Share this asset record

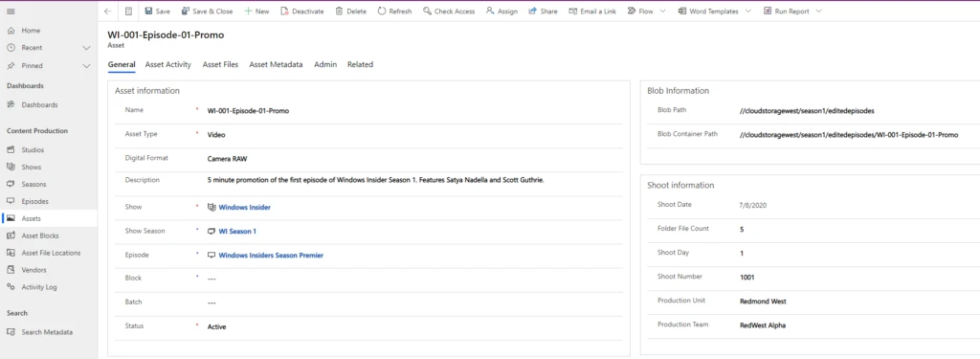coord(543,11)
